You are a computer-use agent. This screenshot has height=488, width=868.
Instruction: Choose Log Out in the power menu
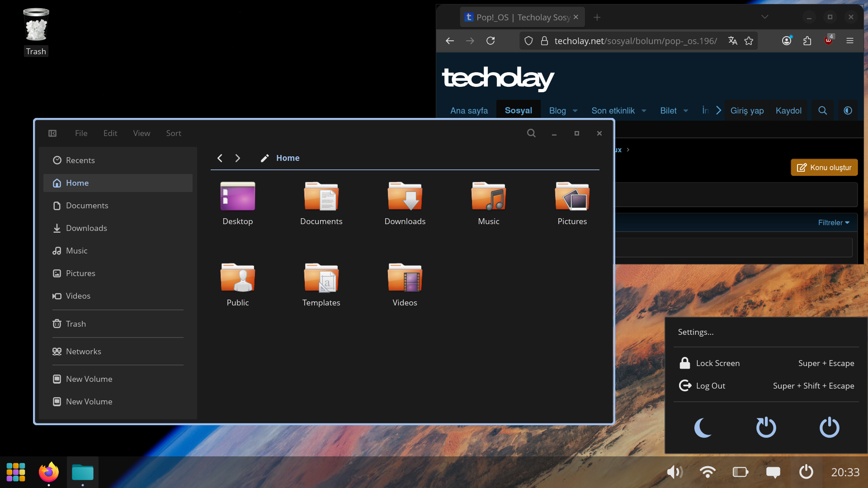coord(766,386)
